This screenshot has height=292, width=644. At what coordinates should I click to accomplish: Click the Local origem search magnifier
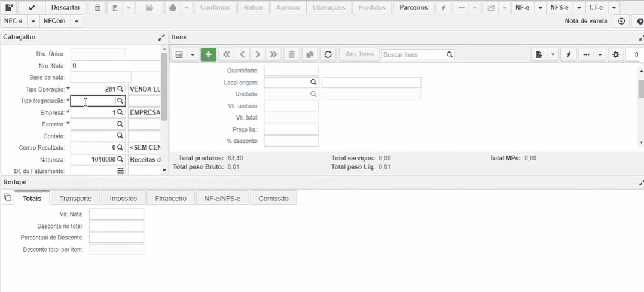pyautogui.click(x=313, y=82)
